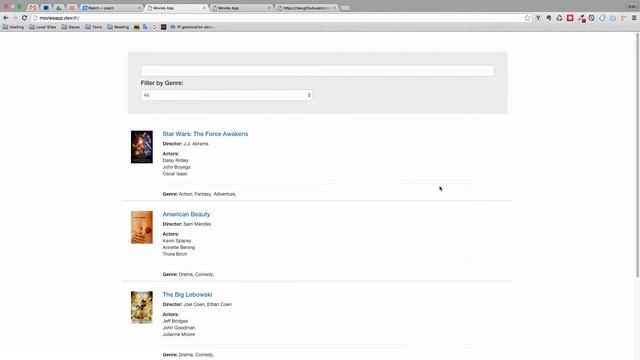The width and height of the screenshot is (640, 360).
Task: Open a new tab with the new-tab button
Action: [x=345, y=8]
